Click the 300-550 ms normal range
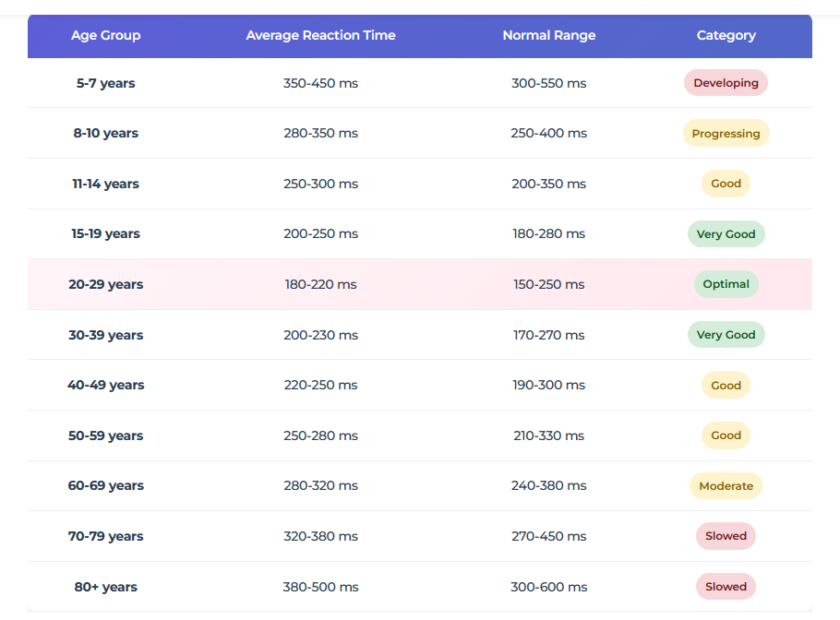Image resolution: width=840 pixels, height=620 pixels. [548, 83]
